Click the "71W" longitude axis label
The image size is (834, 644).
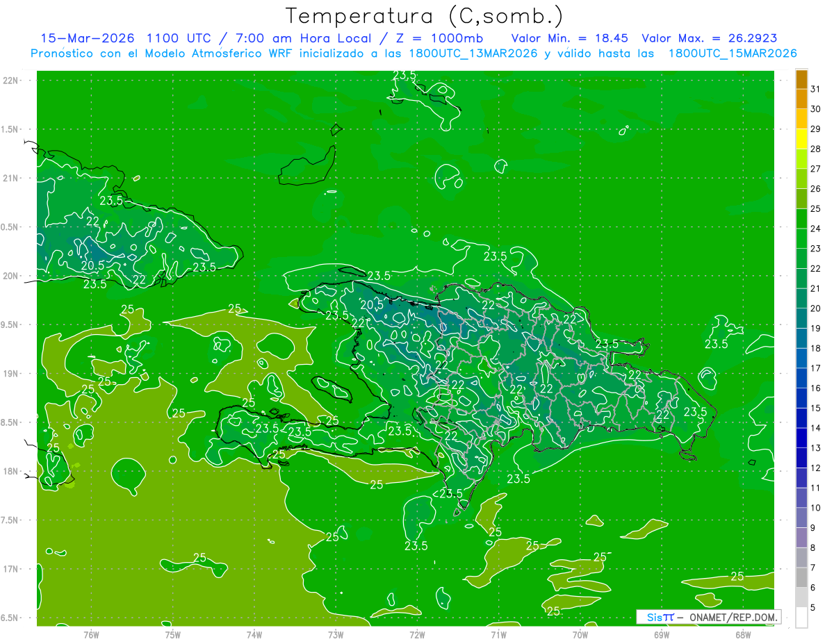pyautogui.click(x=498, y=634)
